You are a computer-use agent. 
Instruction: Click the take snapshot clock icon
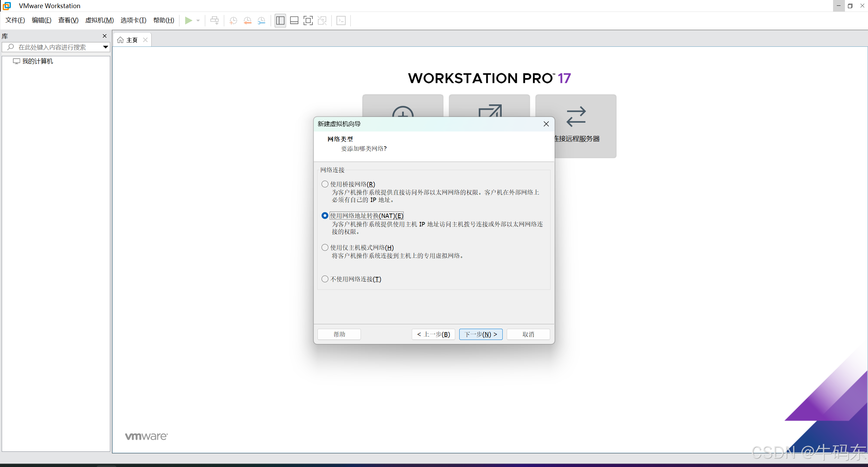(x=233, y=21)
